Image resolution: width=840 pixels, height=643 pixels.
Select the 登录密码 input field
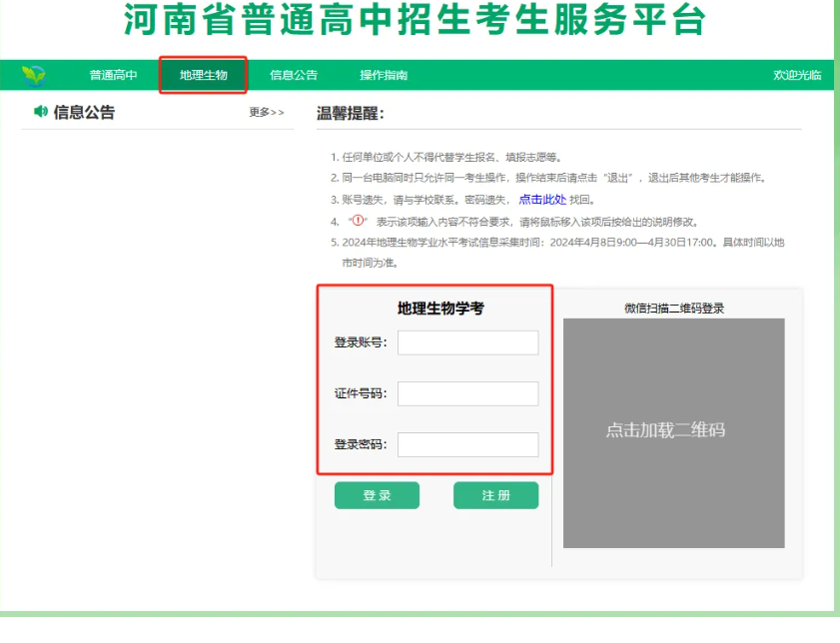(467, 444)
